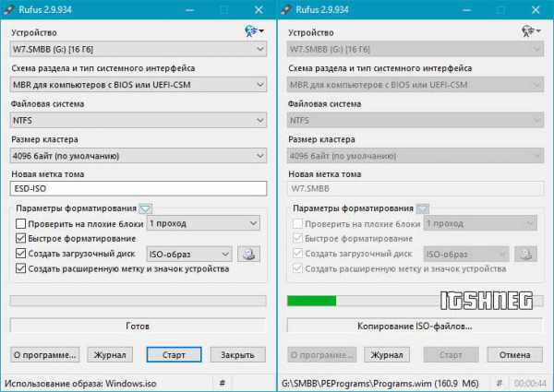Screen dimensions: 554x392
Task: Click ISO image disc icon in left window
Action: [x=248, y=254]
